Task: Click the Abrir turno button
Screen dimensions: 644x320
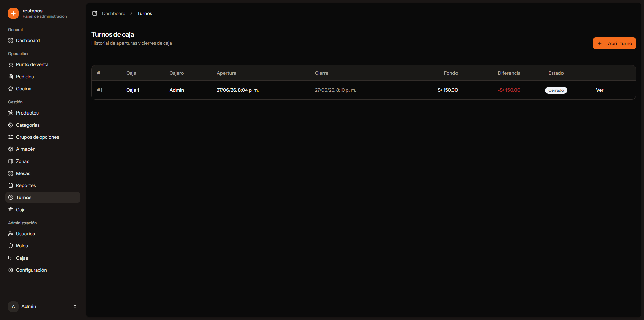Action: pyautogui.click(x=614, y=43)
